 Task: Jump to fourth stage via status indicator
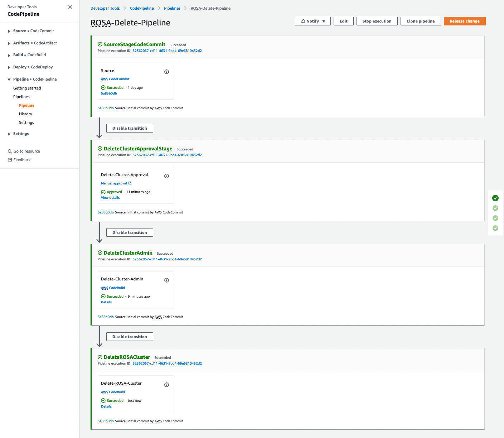[x=495, y=228]
